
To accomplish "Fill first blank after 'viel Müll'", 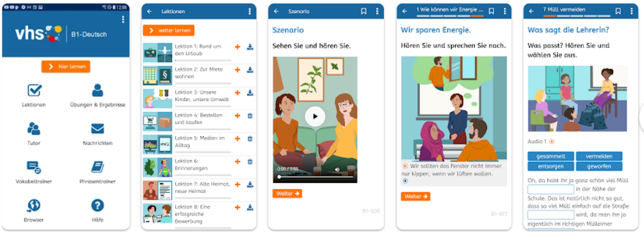I will (x=551, y=189).
